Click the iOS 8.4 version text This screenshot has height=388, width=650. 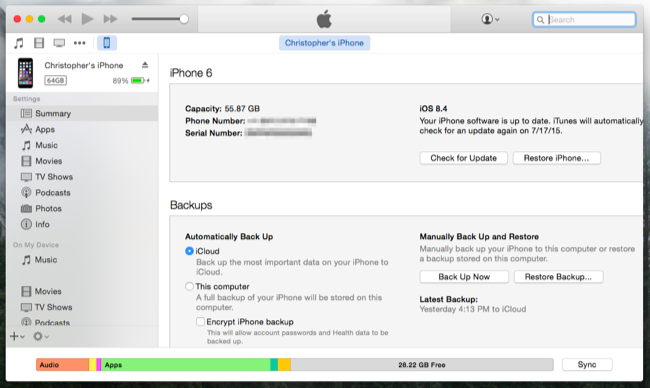(x=433, y=109)
